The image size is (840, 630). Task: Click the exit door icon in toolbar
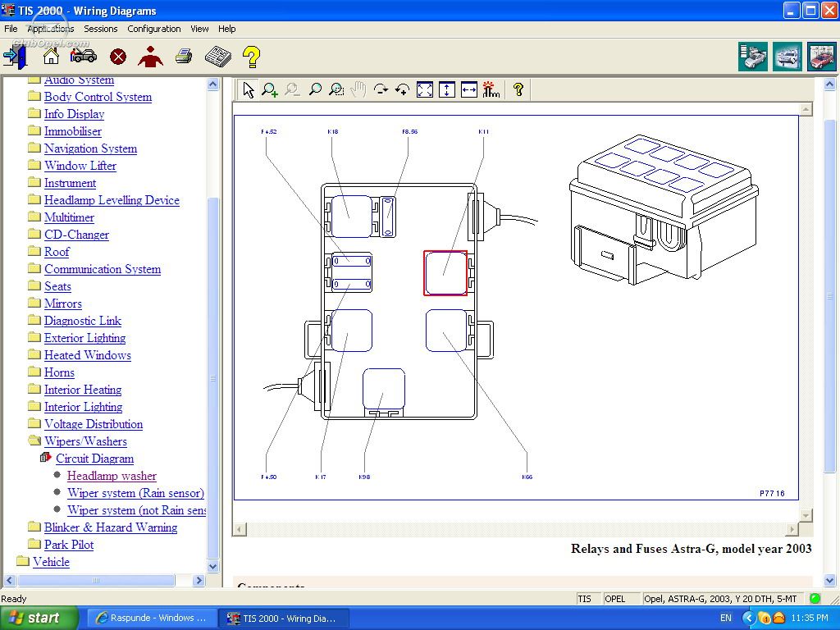pyautogui.click(x=16, y=57)
